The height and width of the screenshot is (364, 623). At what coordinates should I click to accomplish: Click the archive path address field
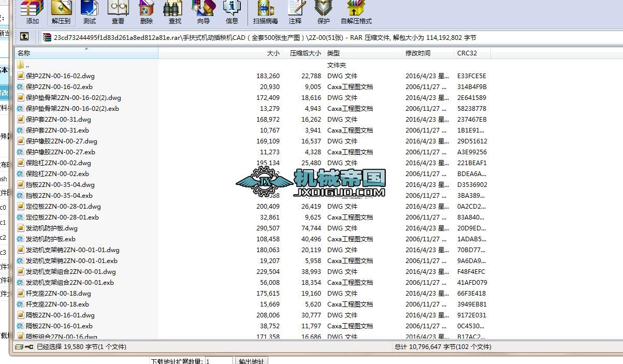pyautogui.click(x=330, y=37)
